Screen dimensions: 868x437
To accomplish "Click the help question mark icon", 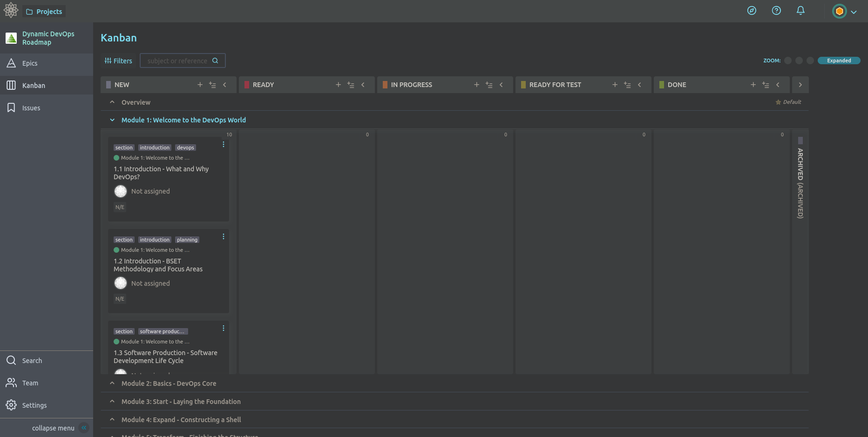I will [x=776, y=11].
